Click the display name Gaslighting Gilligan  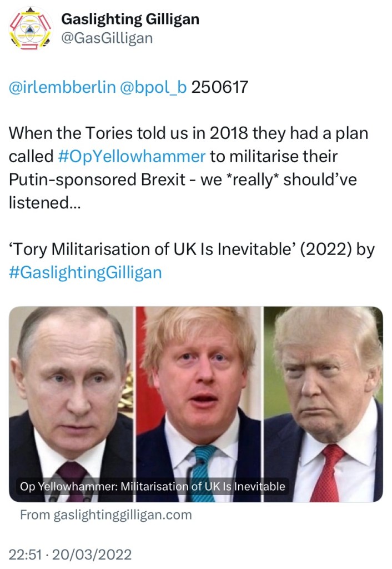(x=130, y=19)
